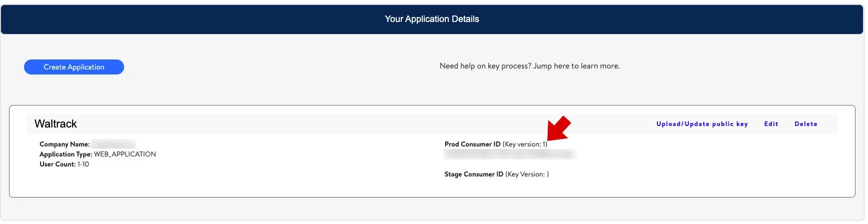Click the Prod Consumer ID label
The width and height of the screenshot is (868, 224).
click(472, 144)
